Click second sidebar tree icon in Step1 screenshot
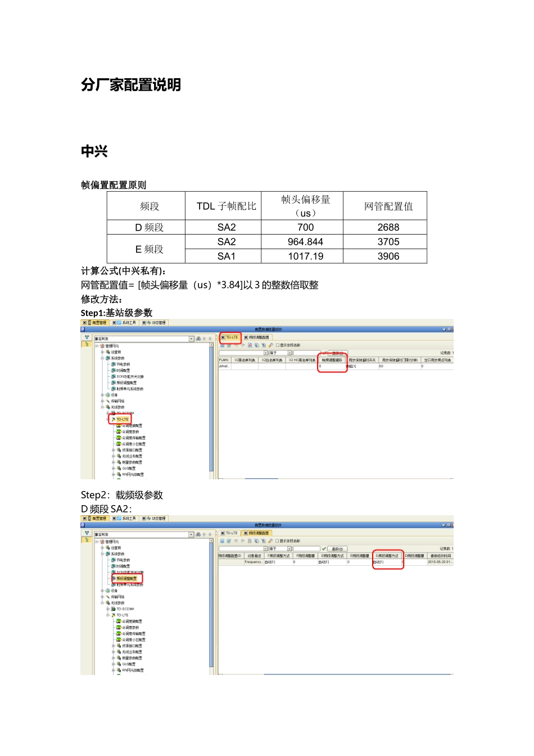This screenshot has height=756, width=534. pyautogui.click(x=87, y=344)
